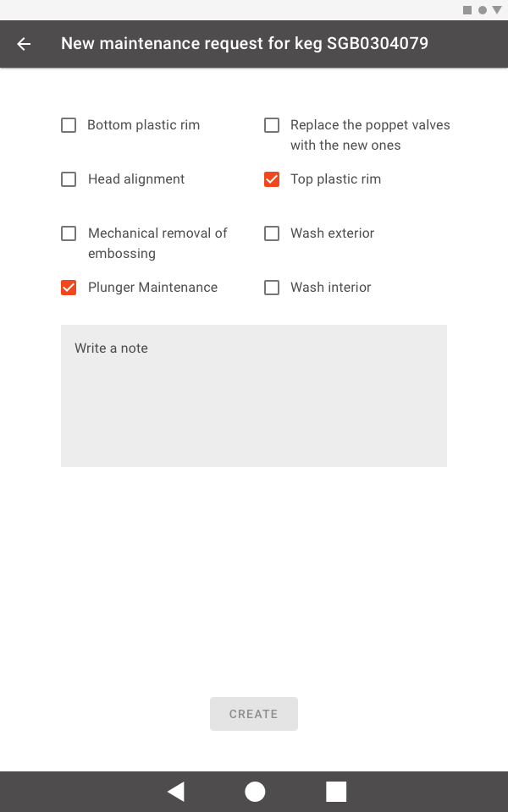Tick Mechanical removal of embossing checkbox
Image resolution: width=508 pixels, height=812 pixels.
point(69,233)
